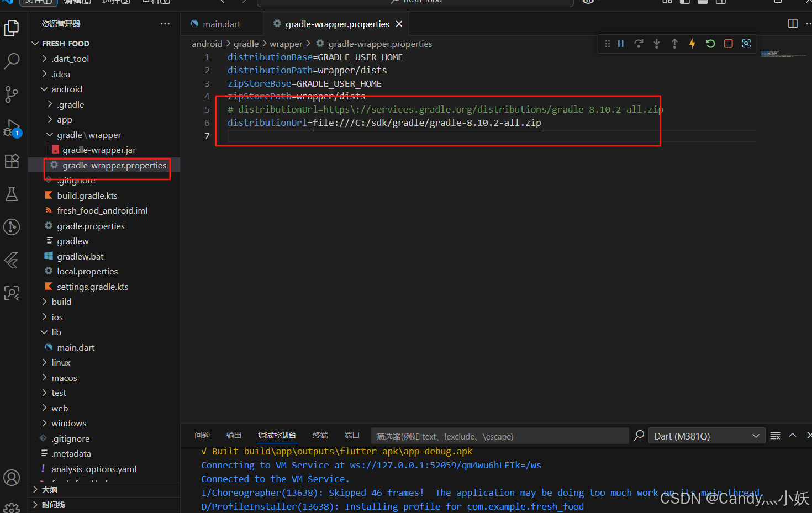Open gradle.properties from the explorer
This screenshot has height=513, width=812.
click(90, 225)
